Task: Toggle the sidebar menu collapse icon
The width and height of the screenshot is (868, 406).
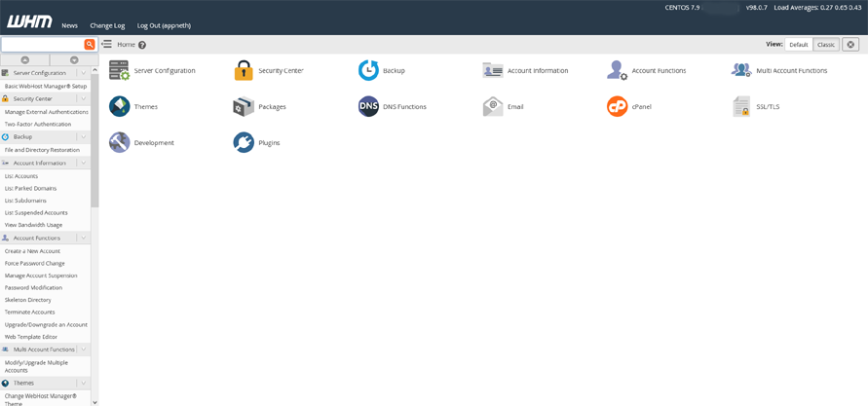Action: coord(106,45)
